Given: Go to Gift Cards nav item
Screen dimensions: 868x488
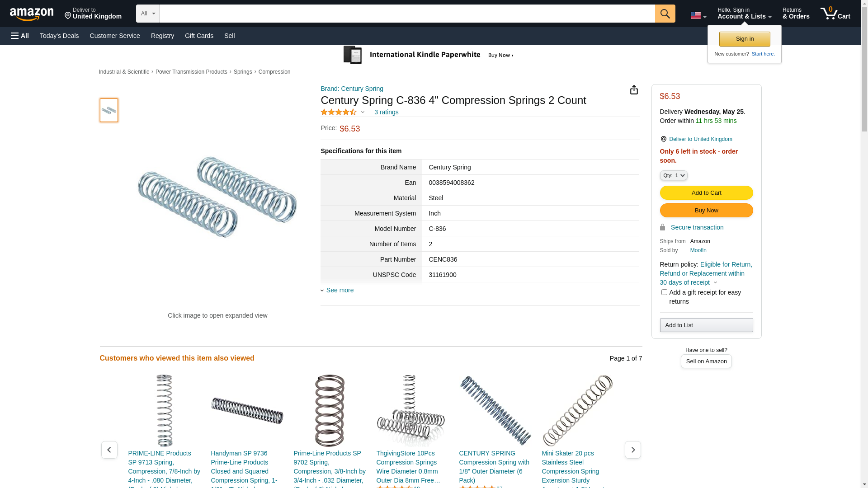Looking at the screenshot, I should pyautogui.click(x=199, y=36).
